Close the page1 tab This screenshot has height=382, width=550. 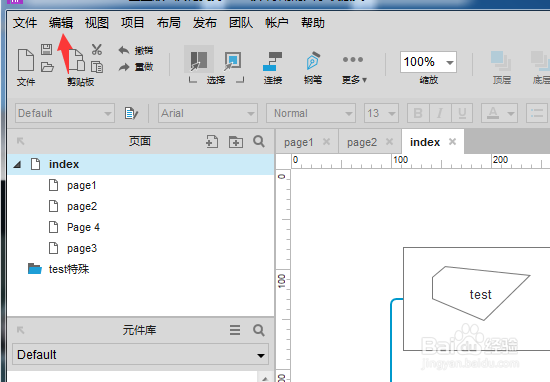327,142
